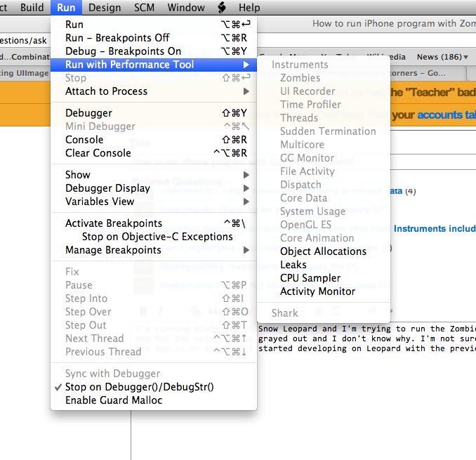The image size is (476, 460).
Task: Click the Step Into menu item
Action: pyautogui.click(x=154, y=298)
